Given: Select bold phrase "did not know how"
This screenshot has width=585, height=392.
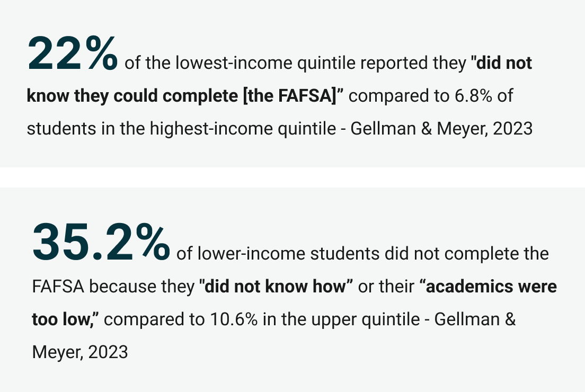Looking at the screenshot, I should coord(276,287).
